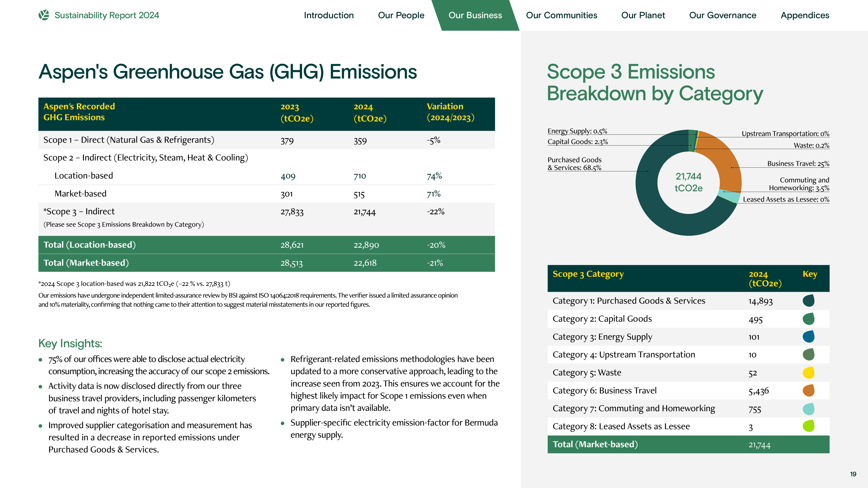Screen dimensions: 868x488
Task: Click the Scope 3 2023 value 27,833
Action: click(x=292, y=212)
